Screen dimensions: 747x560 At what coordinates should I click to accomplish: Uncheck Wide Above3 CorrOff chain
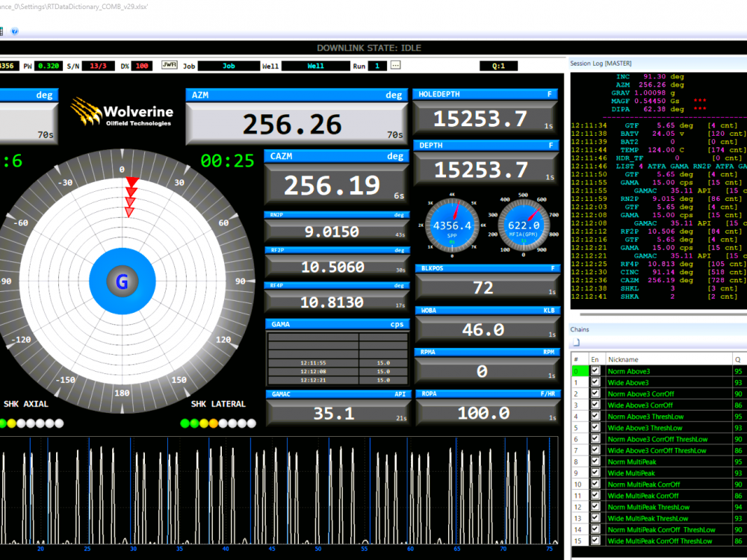pyautogui.click(x=595, y=405)
